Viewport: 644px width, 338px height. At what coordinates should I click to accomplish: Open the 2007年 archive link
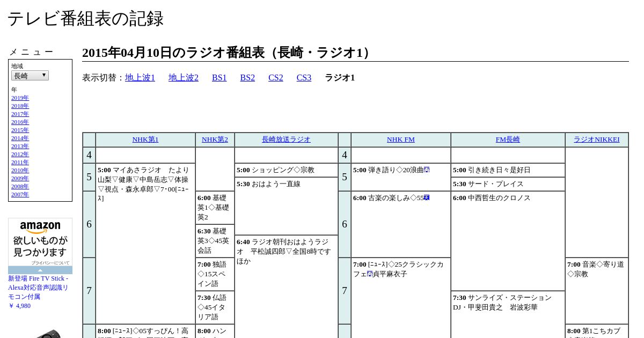point(20,194)
